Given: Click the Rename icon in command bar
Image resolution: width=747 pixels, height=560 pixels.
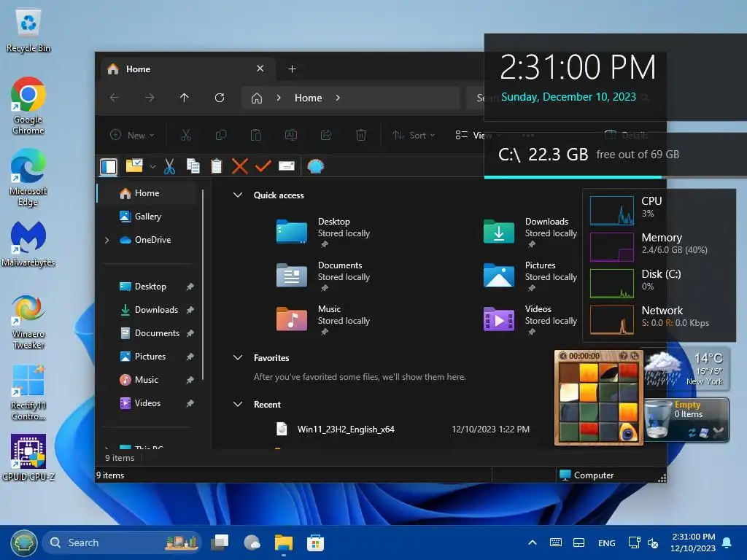Looking at the screenshot, I should point(291,135).
